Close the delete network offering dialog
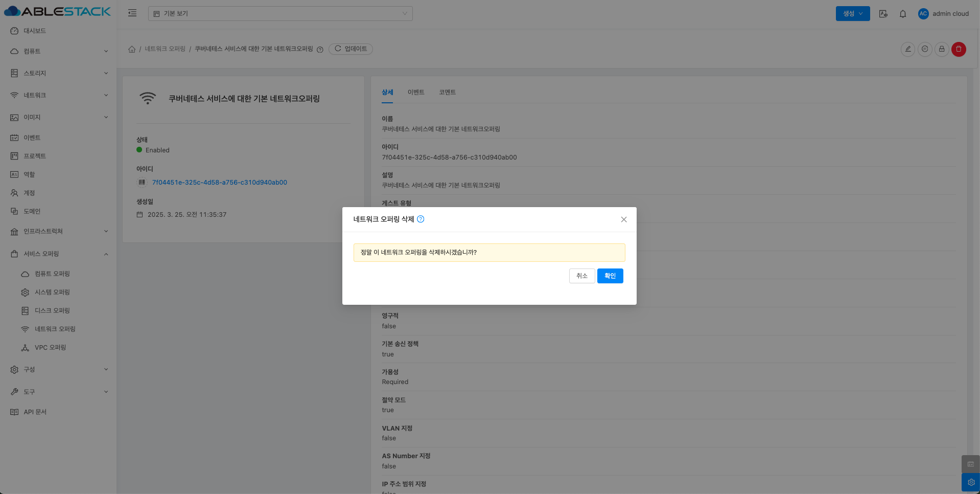The height and width of the screenshot is (494, 980). [x=623, y=219]
